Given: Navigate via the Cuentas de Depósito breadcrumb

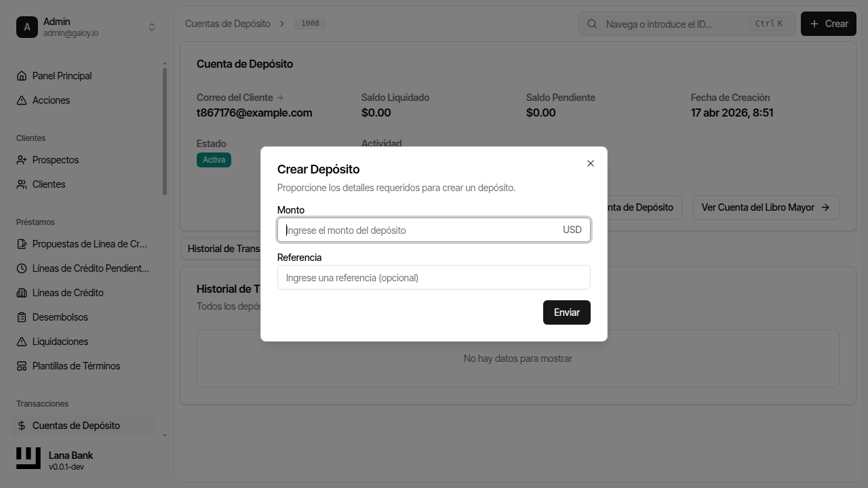Looking at the screenshot, I should pyautogui.click(x=228, y=23).
